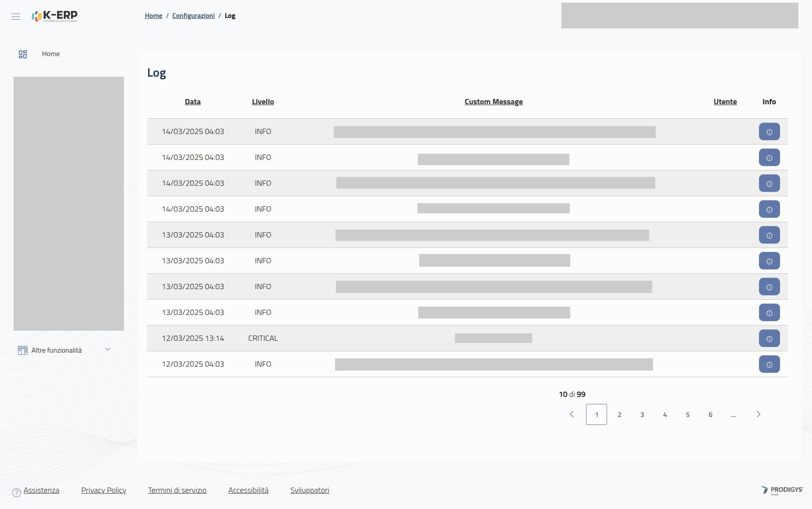Go to previous page using left arrow
The height and width of the screenshot is (509, 812).
click(572, 414)
